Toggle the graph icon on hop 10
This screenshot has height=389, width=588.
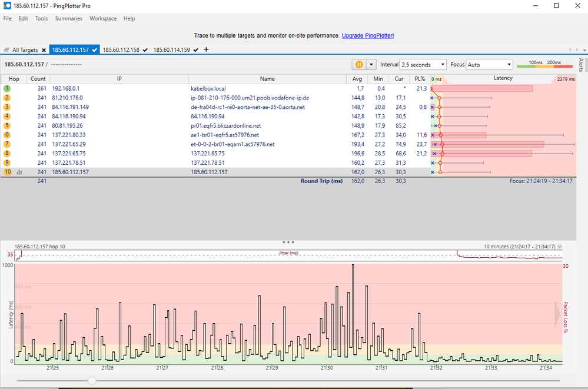coord(19,172)
